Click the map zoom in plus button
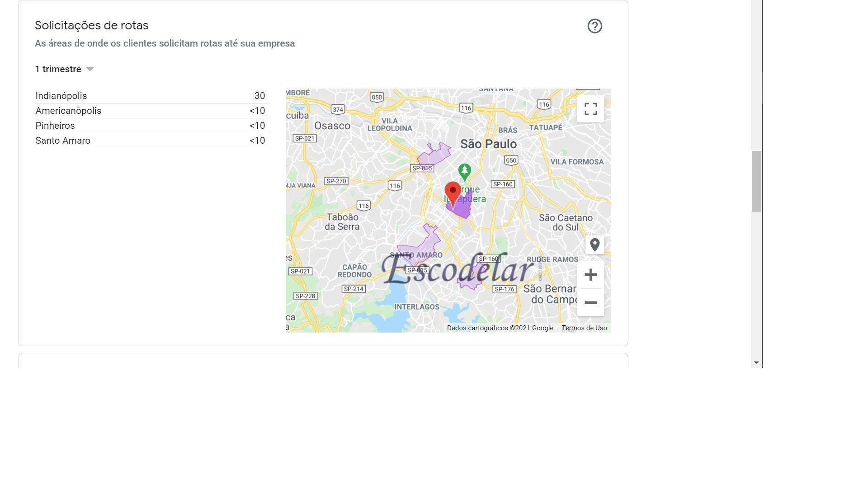 tap(590, 275)
